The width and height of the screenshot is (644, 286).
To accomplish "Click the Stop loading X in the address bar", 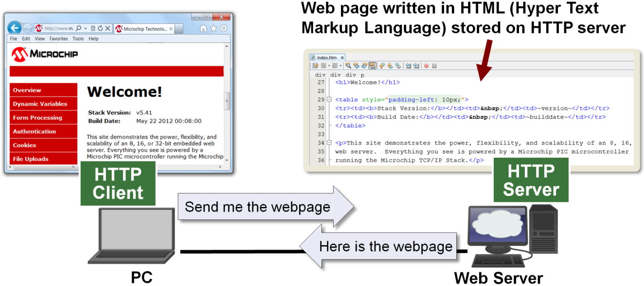I will (107, 28).
